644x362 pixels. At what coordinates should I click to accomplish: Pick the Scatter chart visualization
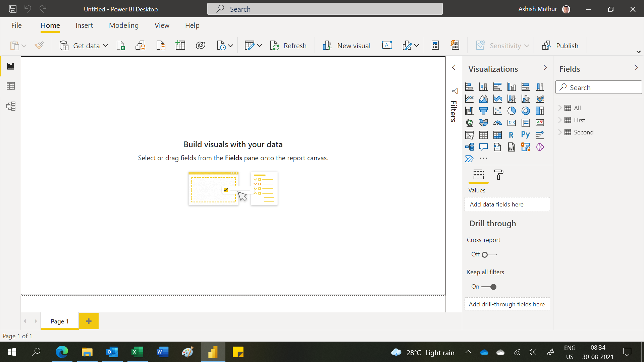pyautogui.click(x=497, y=111)
